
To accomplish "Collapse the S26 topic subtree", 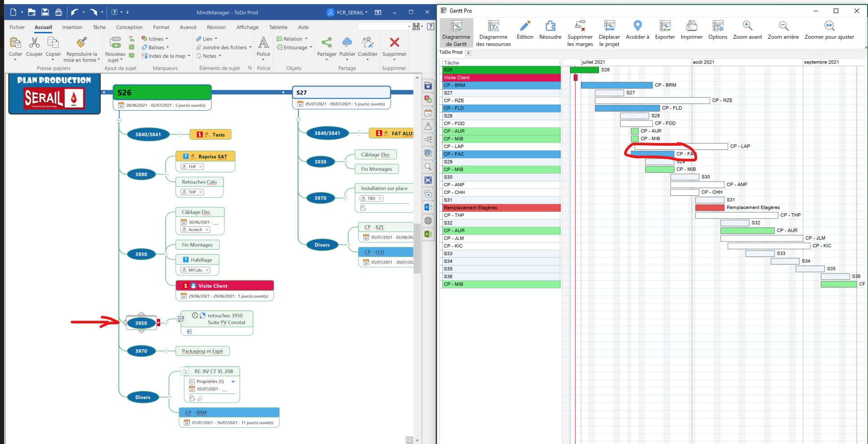I will coord(119,121).
